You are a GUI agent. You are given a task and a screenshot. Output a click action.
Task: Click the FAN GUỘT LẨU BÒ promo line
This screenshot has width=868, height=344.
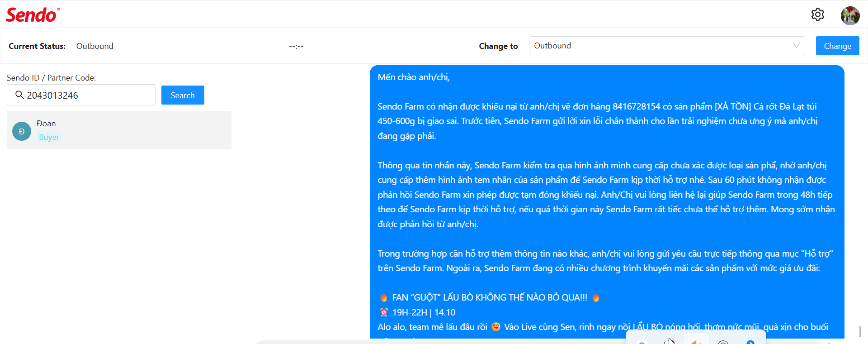click(490, 297)
